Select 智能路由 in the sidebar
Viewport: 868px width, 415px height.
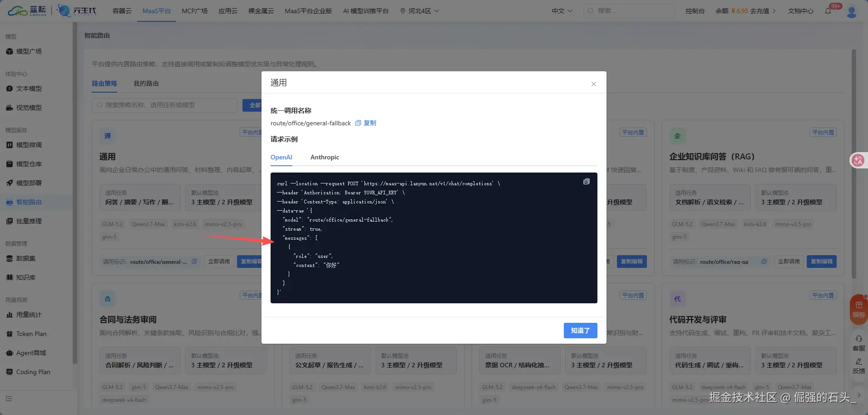point(29,202)
